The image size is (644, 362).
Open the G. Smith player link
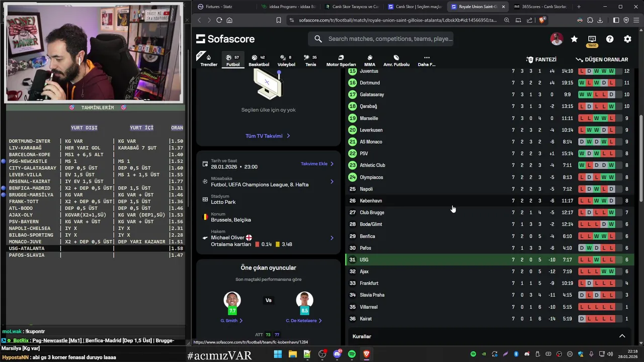[232, 320]
